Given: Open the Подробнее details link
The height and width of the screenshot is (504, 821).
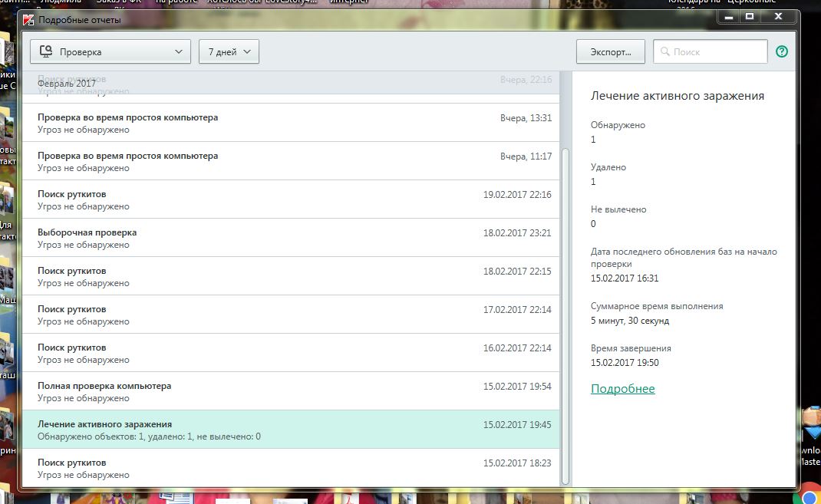Looking at the screenshot, I should point(622,389).
